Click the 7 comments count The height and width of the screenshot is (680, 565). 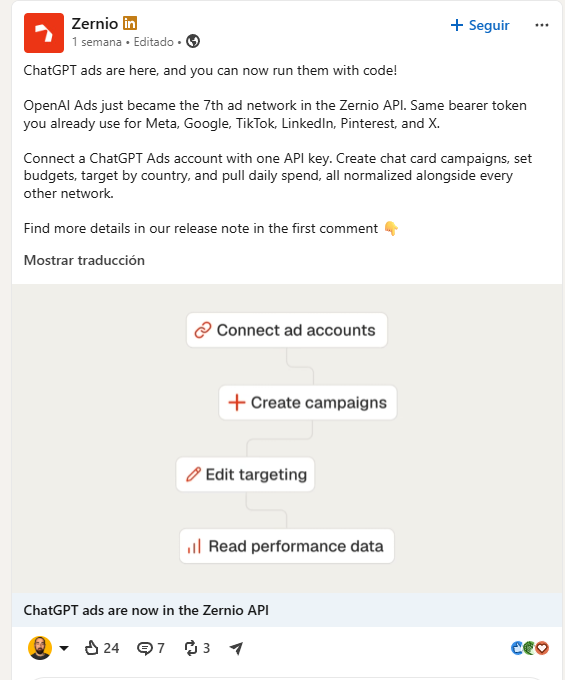tap(161, 648)
